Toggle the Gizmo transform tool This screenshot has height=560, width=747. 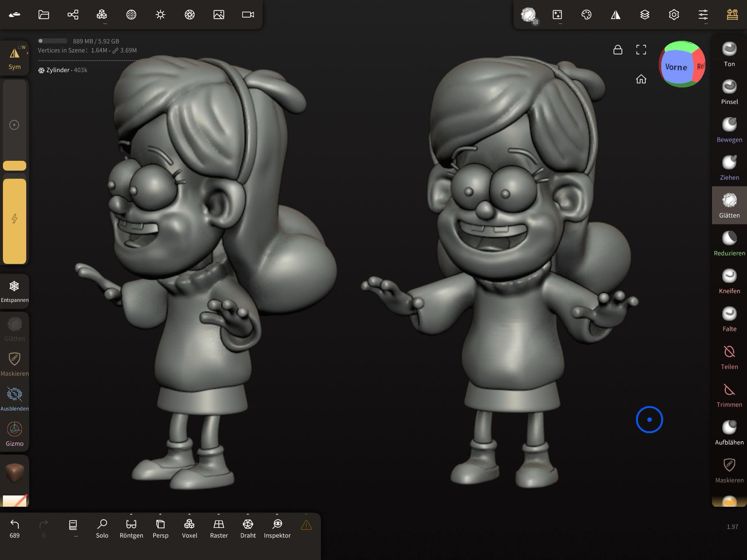pos(15,434)
